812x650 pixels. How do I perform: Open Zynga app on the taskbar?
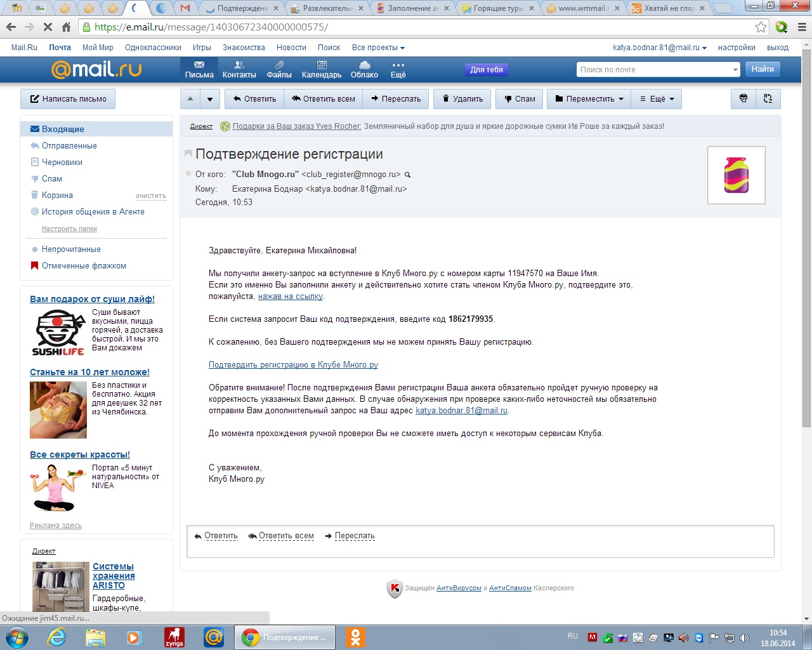coord(174,637)
